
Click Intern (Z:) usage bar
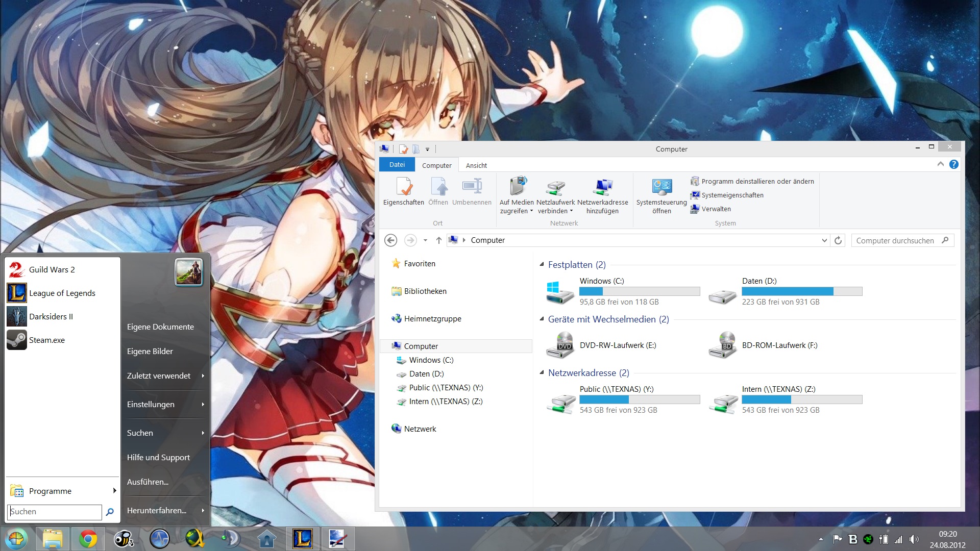coord(802,399)
